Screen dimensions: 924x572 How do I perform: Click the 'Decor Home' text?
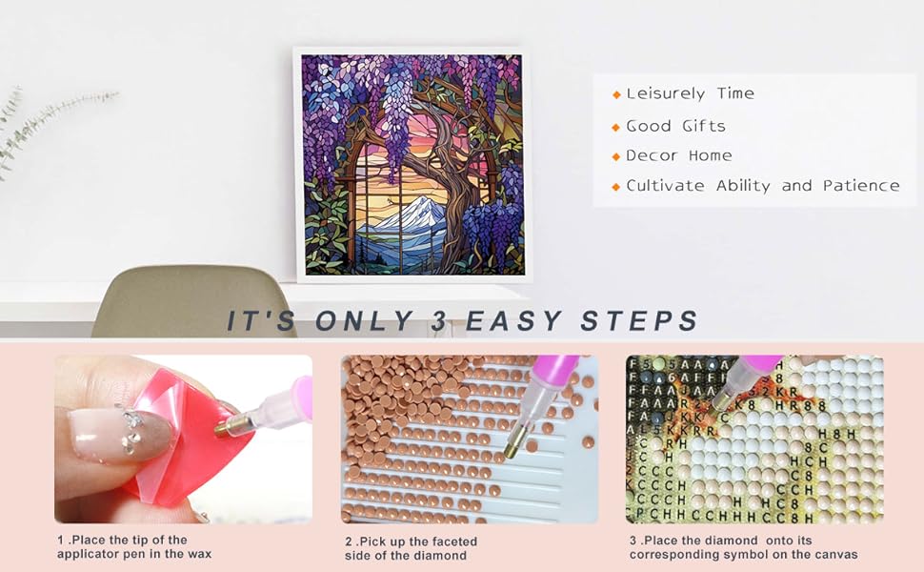pos(679,155)
